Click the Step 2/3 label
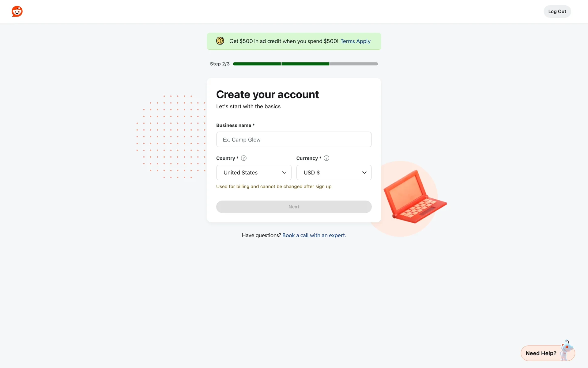 220,64
